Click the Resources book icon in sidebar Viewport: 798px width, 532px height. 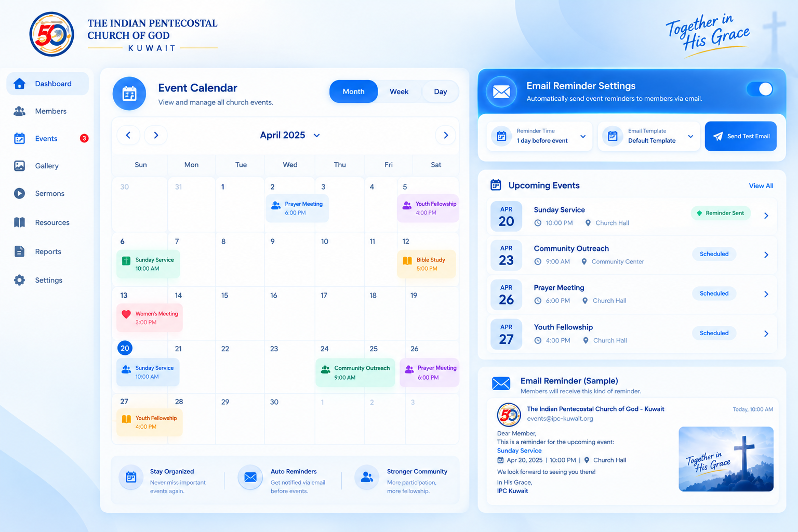pyautogui.click(x=20, y=222)
